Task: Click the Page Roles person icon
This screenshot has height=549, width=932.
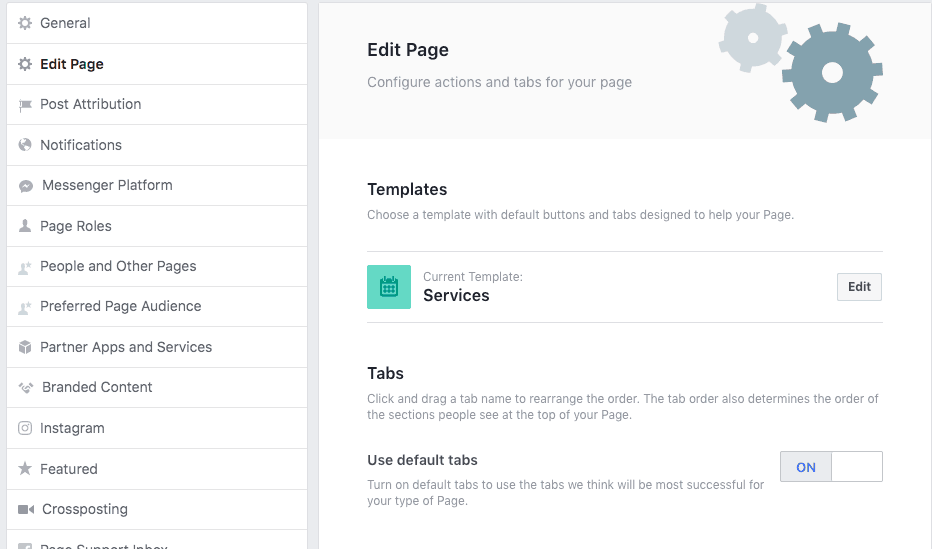Action: [x=24, y=226]
